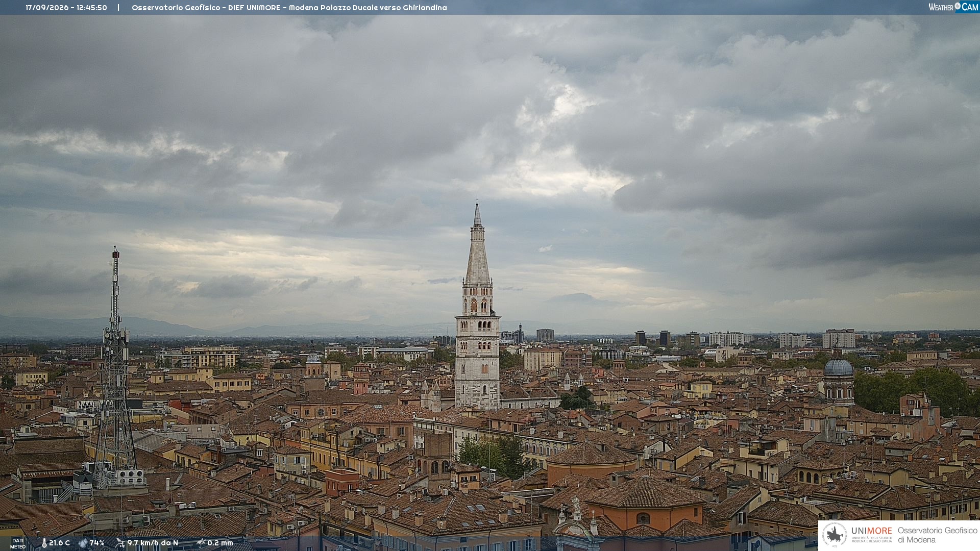Viewport: 980px width, 551px height.
Task: Select the DATI METEO label
Action: (x=18, y=543)
